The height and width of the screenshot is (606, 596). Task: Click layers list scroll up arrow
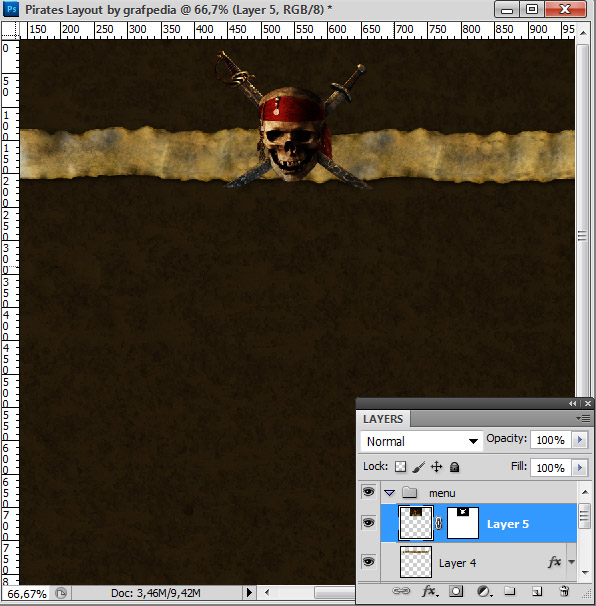(x=585, y=492)
